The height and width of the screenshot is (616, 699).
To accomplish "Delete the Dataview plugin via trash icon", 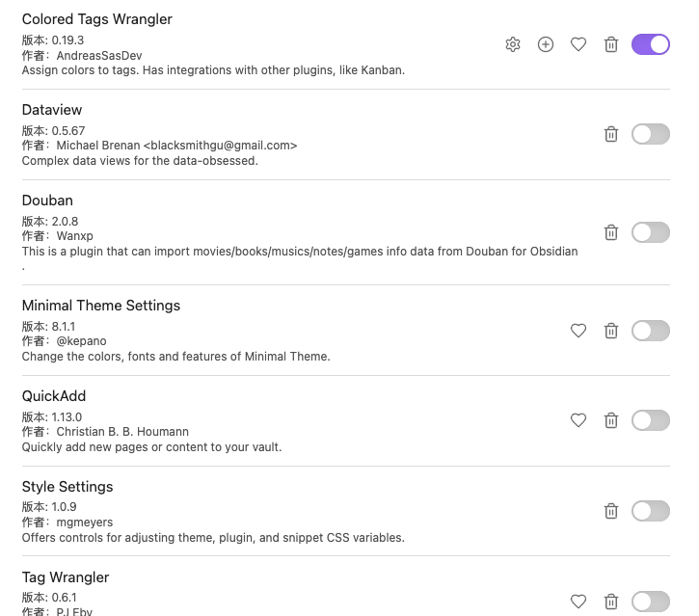I will (611, 134).
